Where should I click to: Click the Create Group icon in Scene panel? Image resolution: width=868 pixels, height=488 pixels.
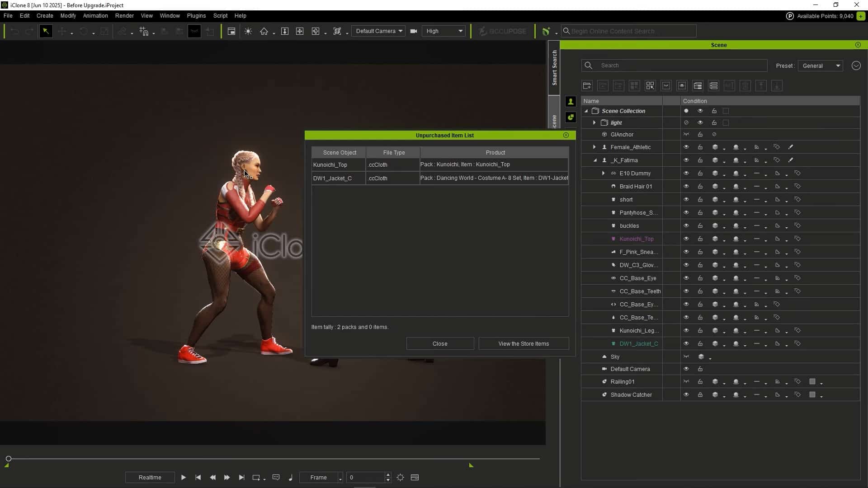[587, 86]
